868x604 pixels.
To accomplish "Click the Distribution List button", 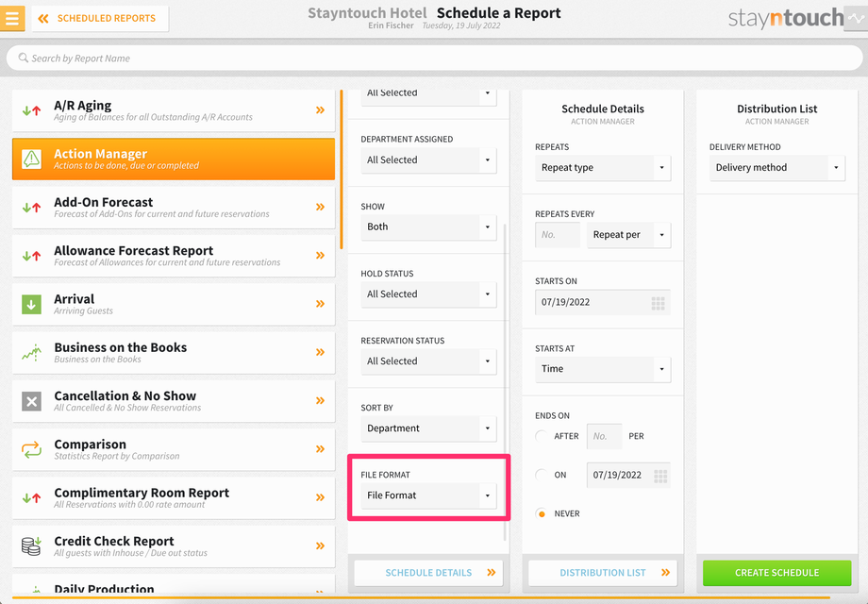I will pos(603,573).
